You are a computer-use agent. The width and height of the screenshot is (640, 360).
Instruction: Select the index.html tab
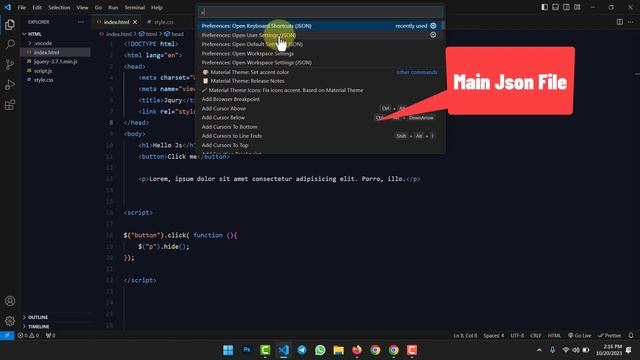coord(117,22)
